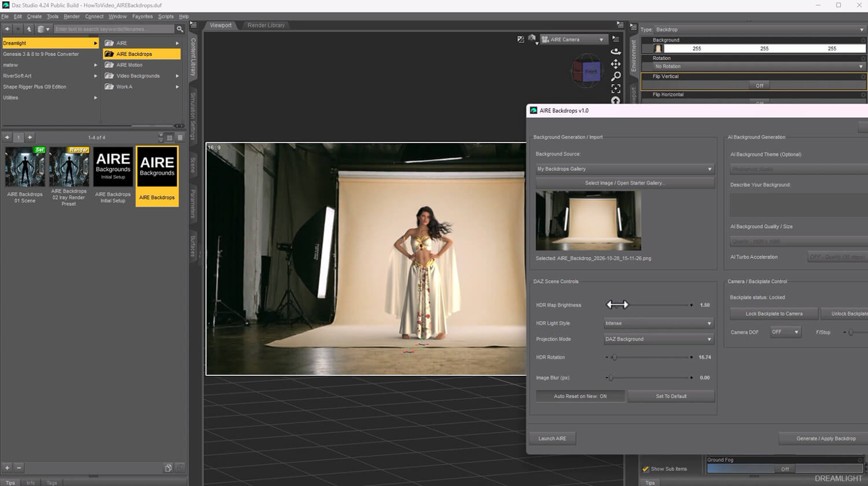This screenshot has height=486, width=868.
Task: Adjust Image Blur (px) slider handle
Action: point(610,378)
